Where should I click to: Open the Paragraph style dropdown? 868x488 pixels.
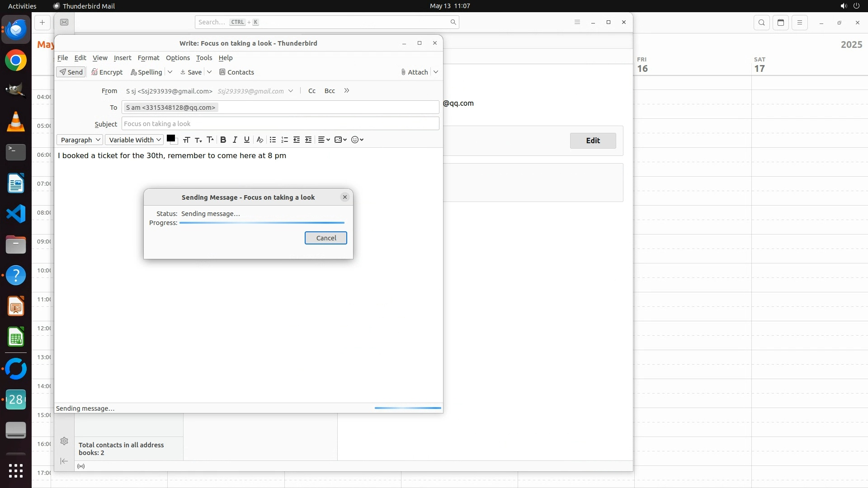click(80, 140)
